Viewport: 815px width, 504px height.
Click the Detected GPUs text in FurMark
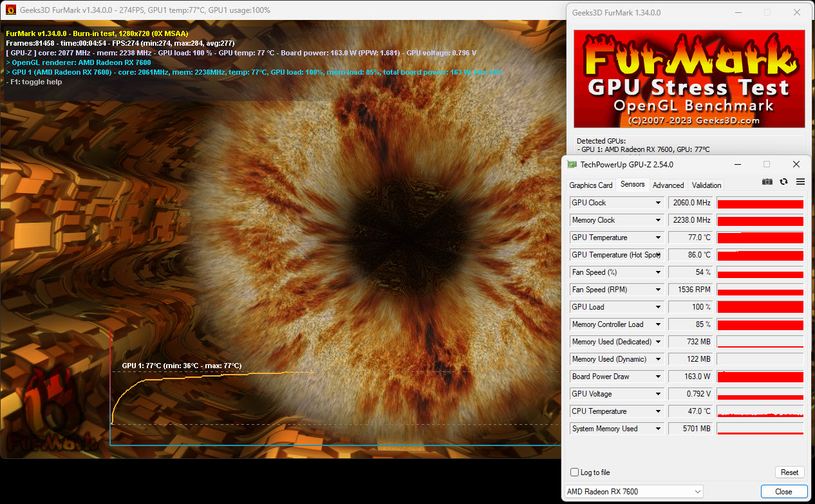(x=601, y=141)
